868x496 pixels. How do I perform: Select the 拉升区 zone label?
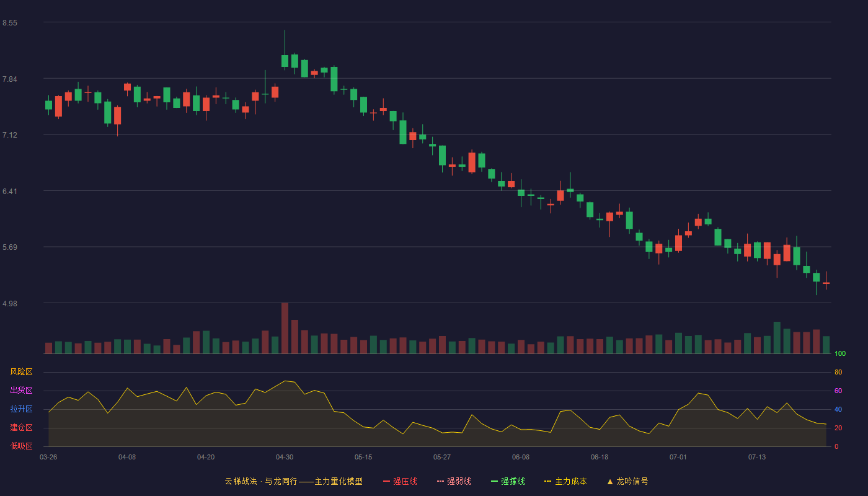[x=21, y=409]
